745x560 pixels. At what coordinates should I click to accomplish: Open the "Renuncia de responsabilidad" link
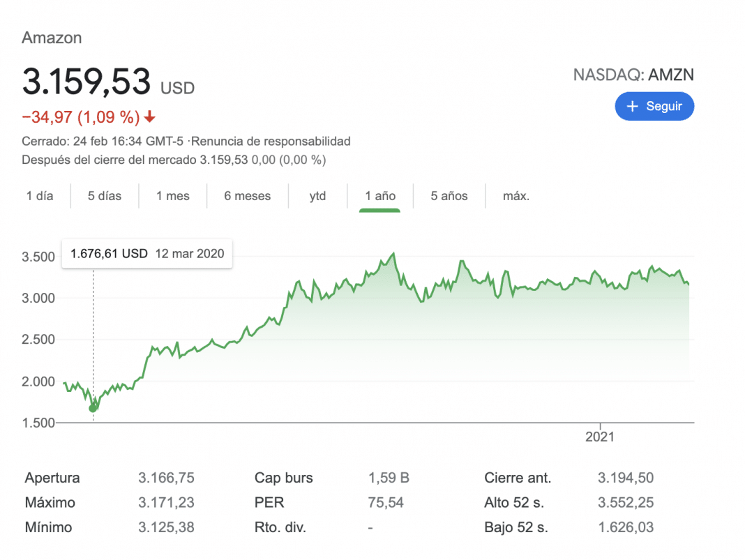273,141
